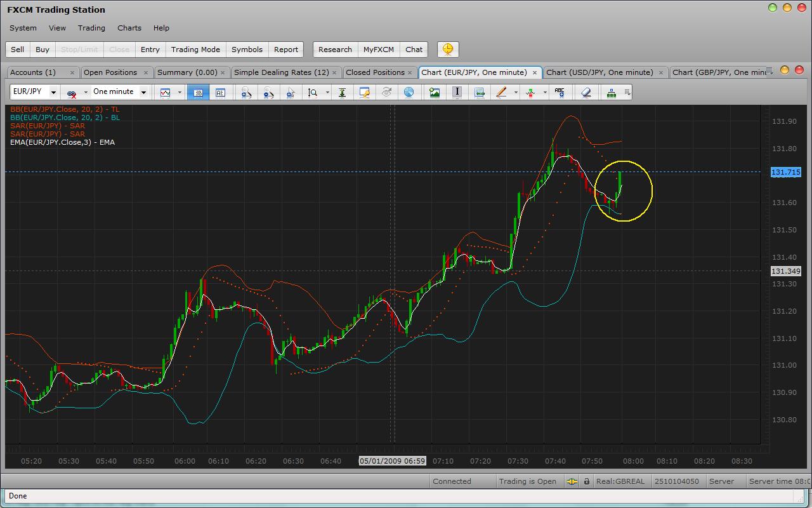Click the green hierarchy tree icon

coord(612,92)
